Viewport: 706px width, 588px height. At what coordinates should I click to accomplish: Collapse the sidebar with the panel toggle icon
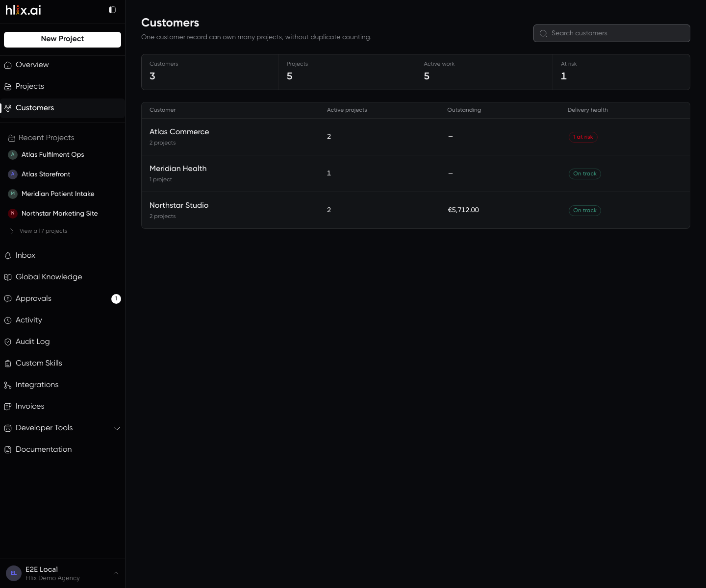[112, 10]
